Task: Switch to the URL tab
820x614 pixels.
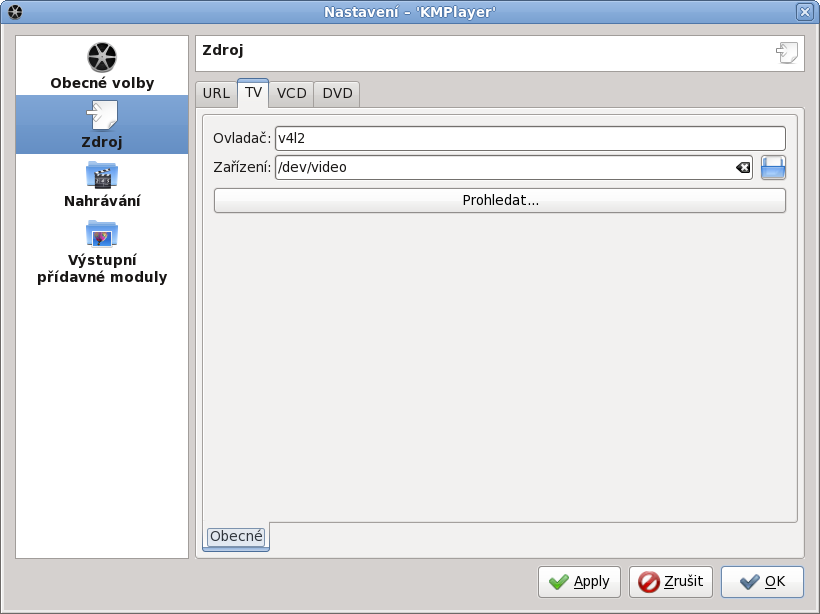Action: click(x=216, y=94)
